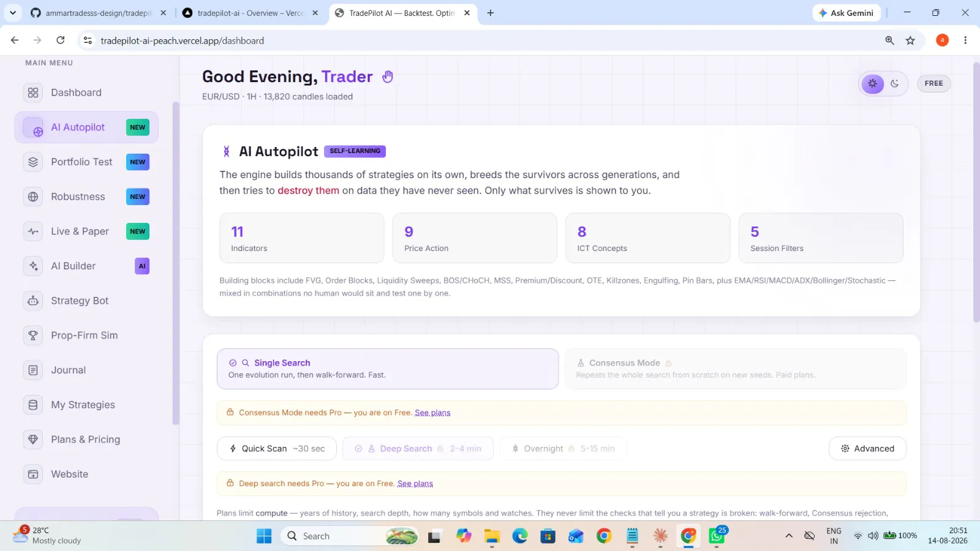Viewport: 980px width, 551px height.
Task: Click the SELF-LEARNING badge
Action: click(x=355, y=151)
